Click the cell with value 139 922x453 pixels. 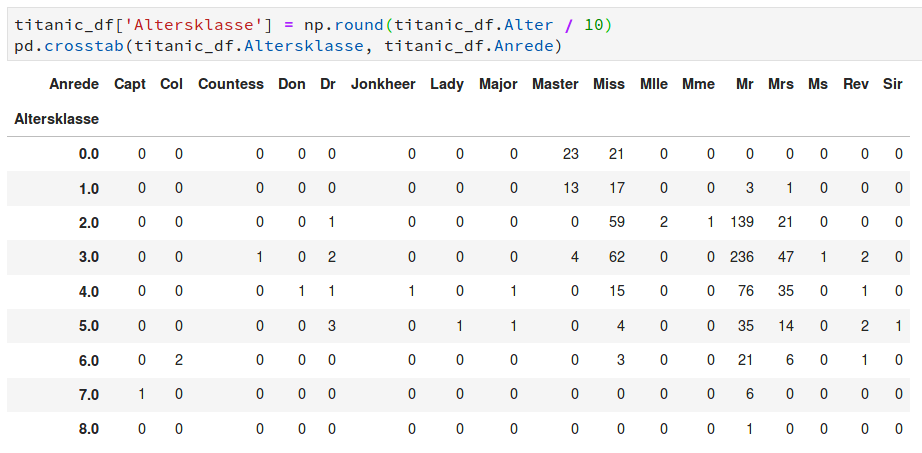pyautogui.click(x=741, y=222)
